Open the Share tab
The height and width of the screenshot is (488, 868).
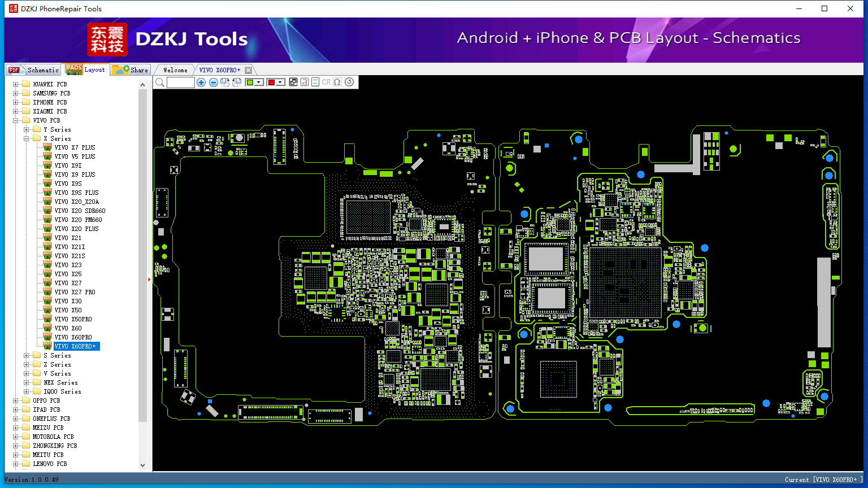tap(130, 70)
